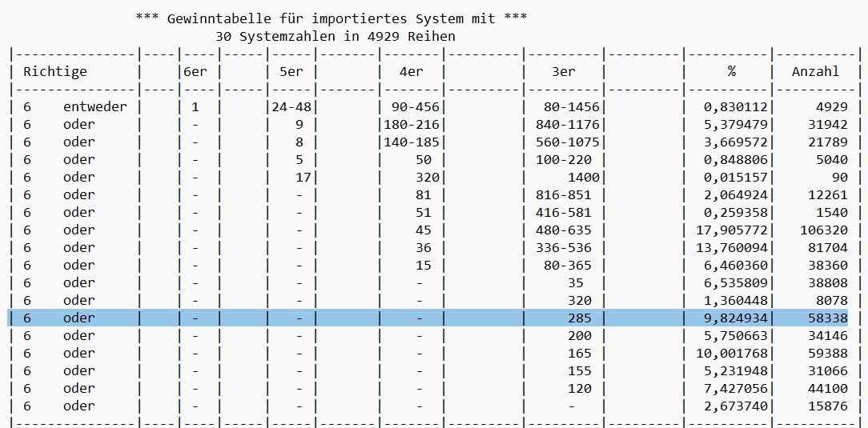The image size is (868, 428).
Task: Click the 4er value 320
Action: point(428,177)
